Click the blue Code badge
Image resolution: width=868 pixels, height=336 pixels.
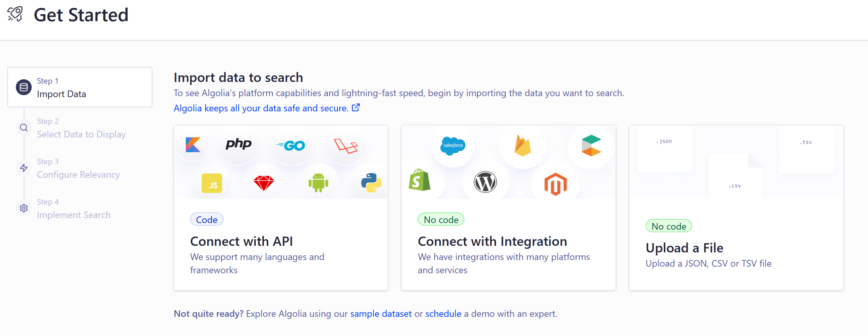point(207,220)
